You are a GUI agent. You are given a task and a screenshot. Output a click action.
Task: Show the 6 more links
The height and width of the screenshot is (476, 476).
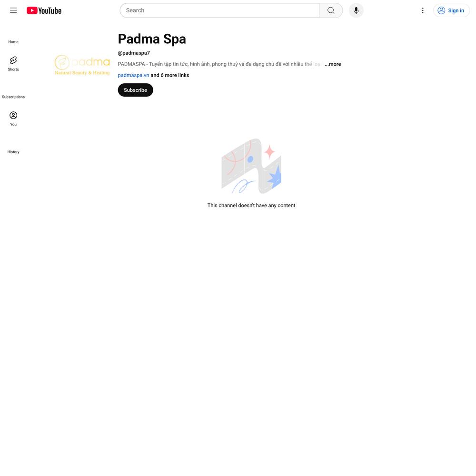(x=170, y=75)
